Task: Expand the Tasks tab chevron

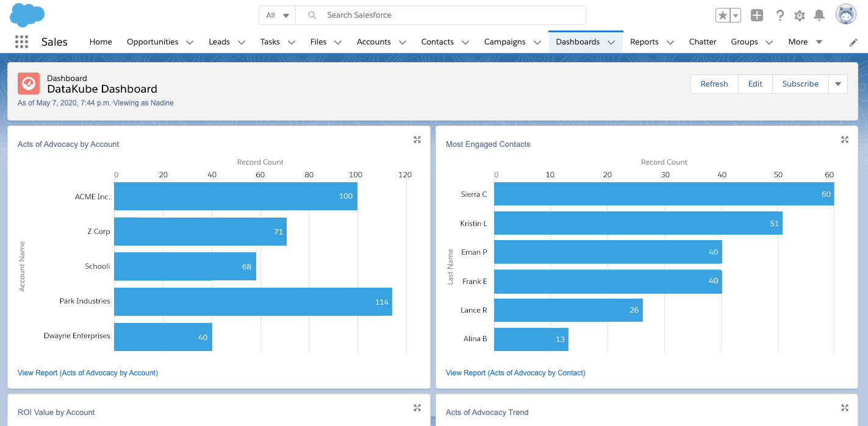Action: pyautogui.click(x=292, y=42)
